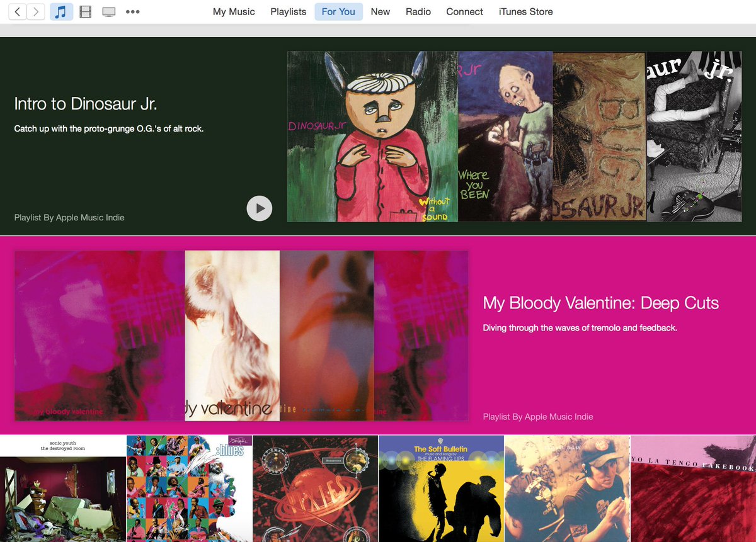
Task: Click Playlist By Apple Music Indie under My Bloody Valentine
Action: (x=538, y=416)
